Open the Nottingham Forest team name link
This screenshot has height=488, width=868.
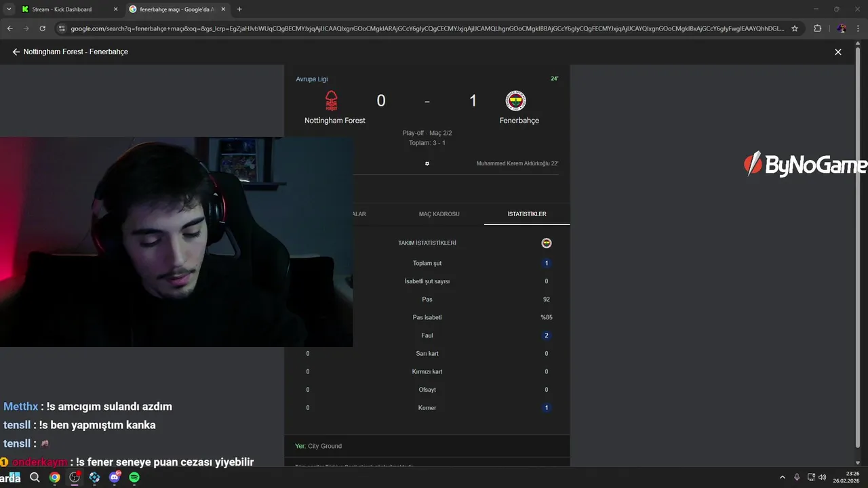tap(335, 121)
